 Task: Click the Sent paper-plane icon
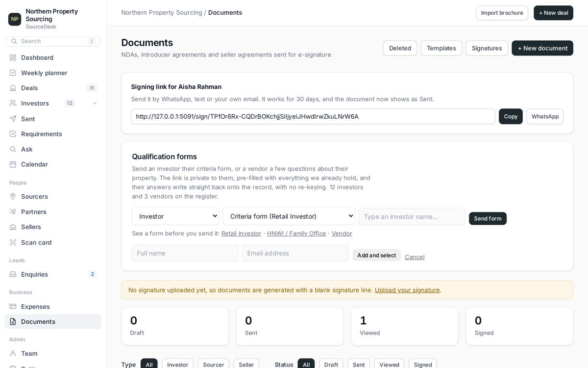13,119
